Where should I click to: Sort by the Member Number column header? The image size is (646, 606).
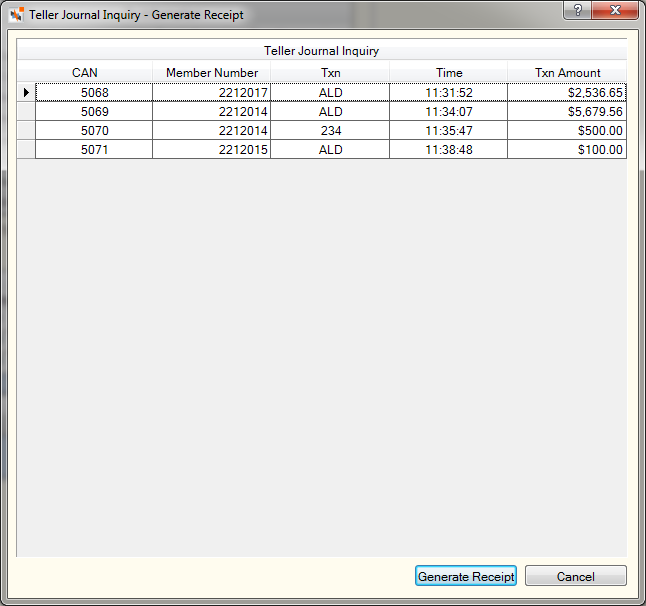[212, 73]
